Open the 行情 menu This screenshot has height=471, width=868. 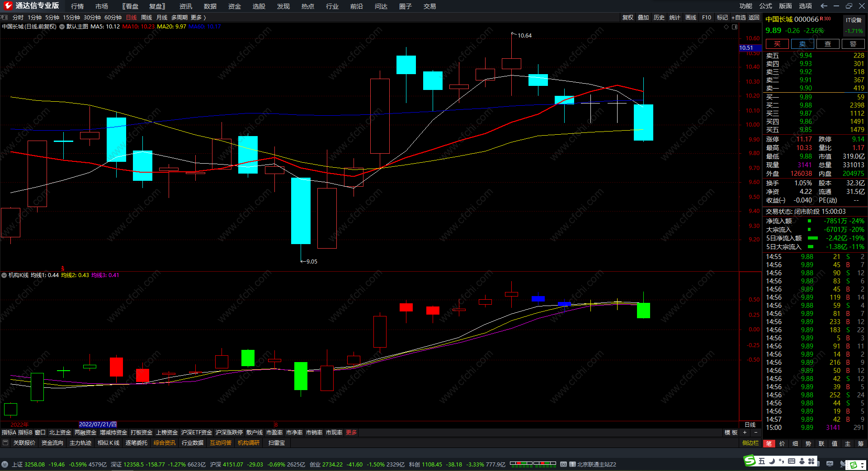pos(77,6)
